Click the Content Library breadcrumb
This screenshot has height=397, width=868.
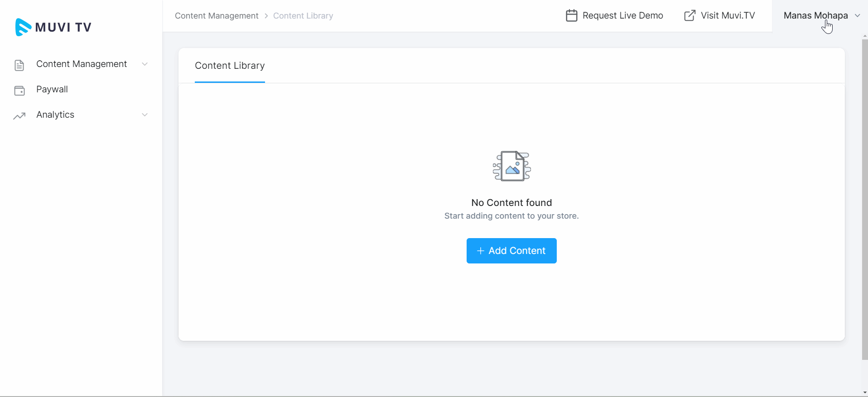(303, 16)
